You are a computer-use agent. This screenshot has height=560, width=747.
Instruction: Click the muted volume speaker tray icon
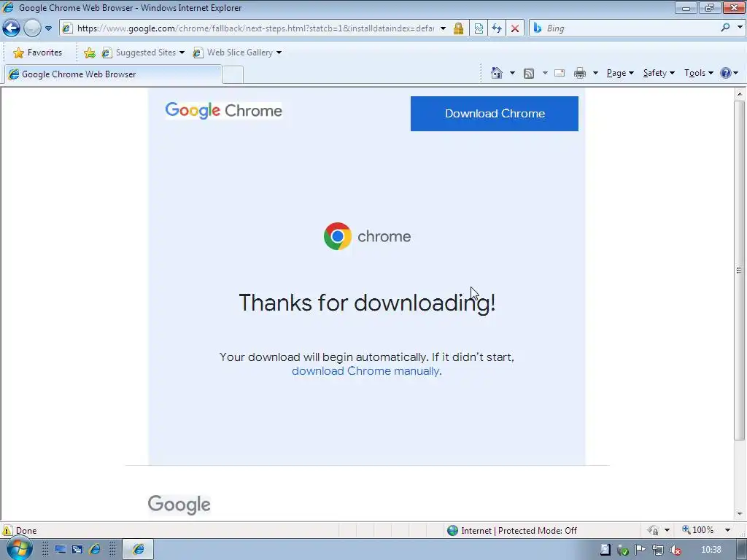[x=675, y=550]
